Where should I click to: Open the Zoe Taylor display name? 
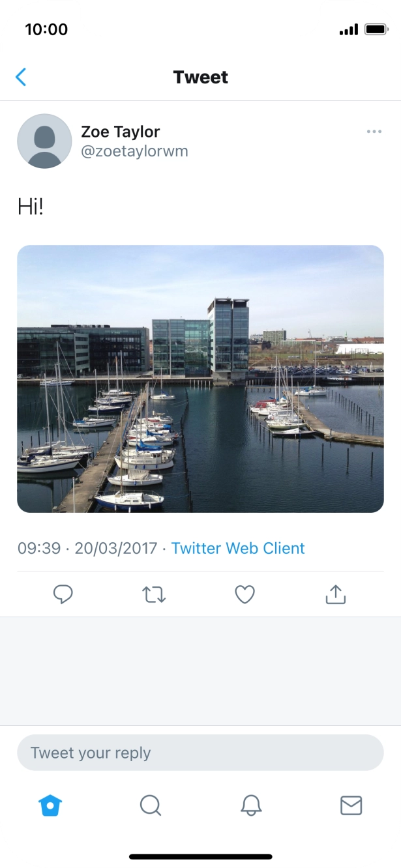(x=121, y=132)
